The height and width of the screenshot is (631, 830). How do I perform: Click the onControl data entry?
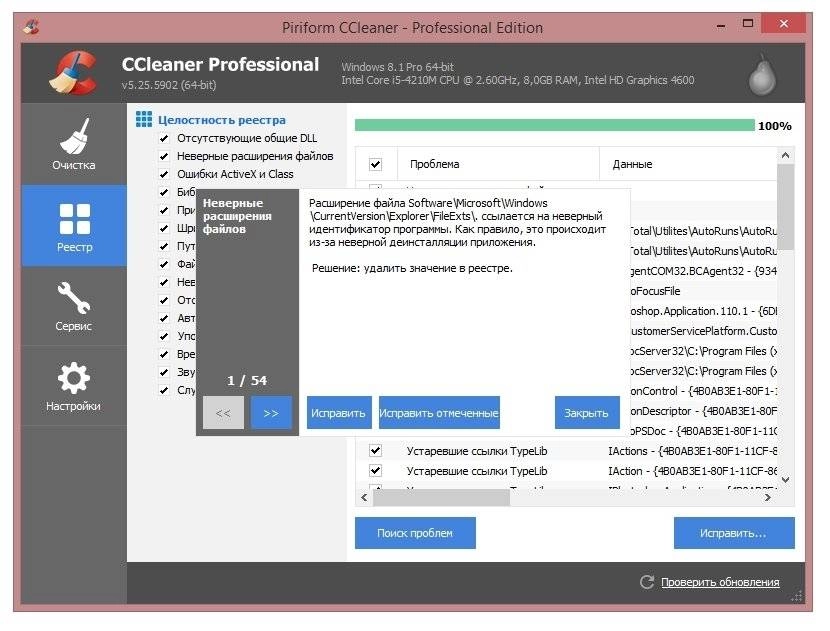(x=703, y=391)
